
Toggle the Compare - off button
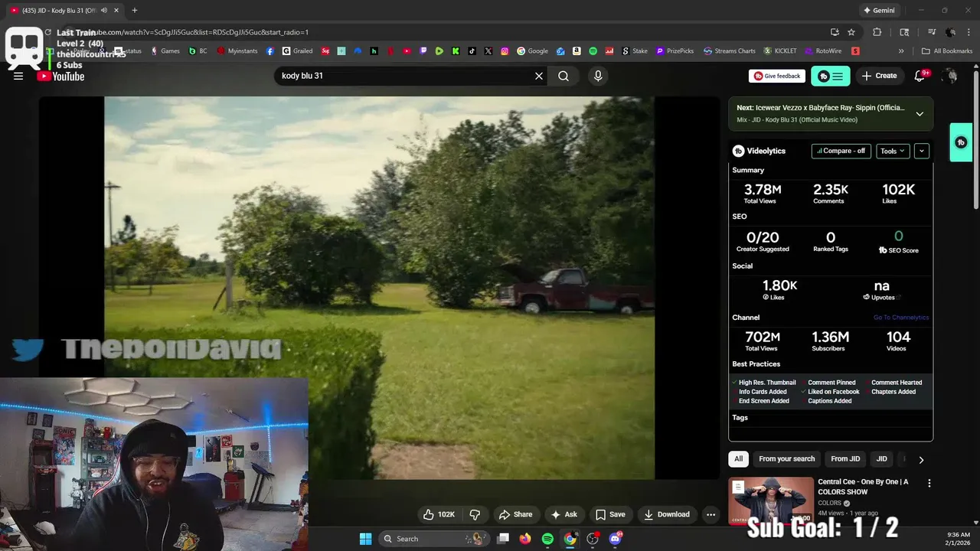click(841, 151)
